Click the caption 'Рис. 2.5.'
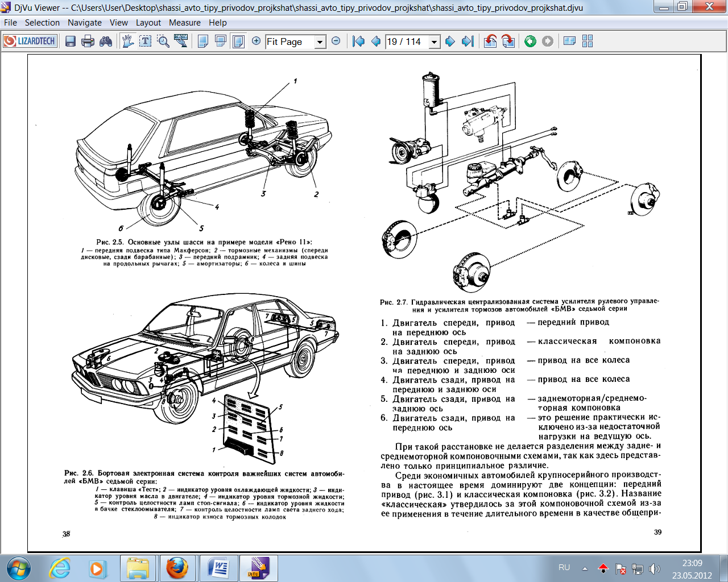The width and height of the screenshot is (728, 582). (110, 242)
